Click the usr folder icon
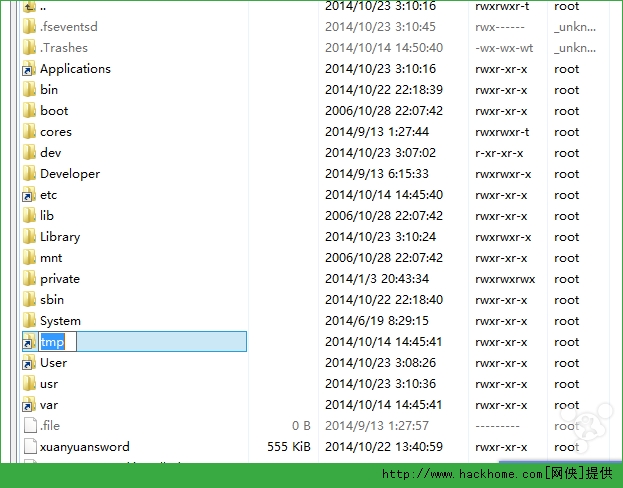 (x=29, y=384)
